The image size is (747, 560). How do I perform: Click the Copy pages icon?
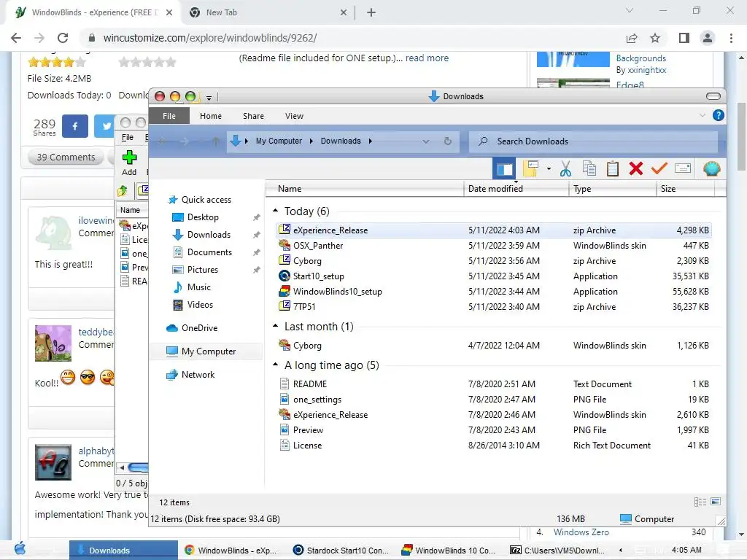click(589, 168)
